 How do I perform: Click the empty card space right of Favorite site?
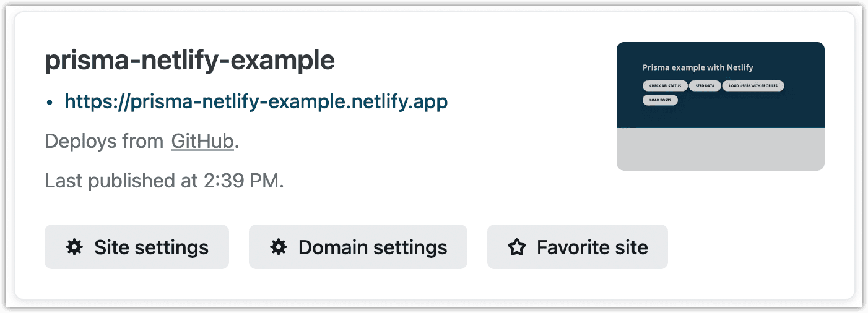(x=755, y=247)
